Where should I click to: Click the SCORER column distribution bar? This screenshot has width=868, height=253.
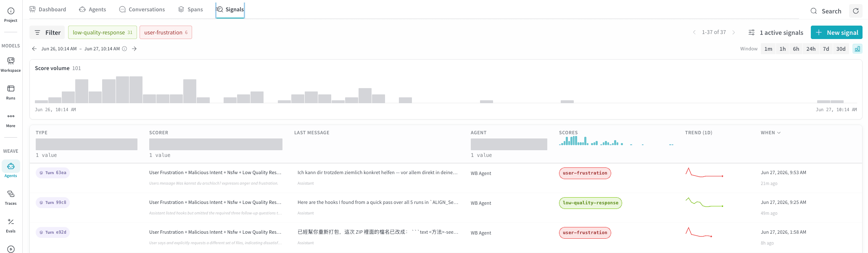click(216, 144)
